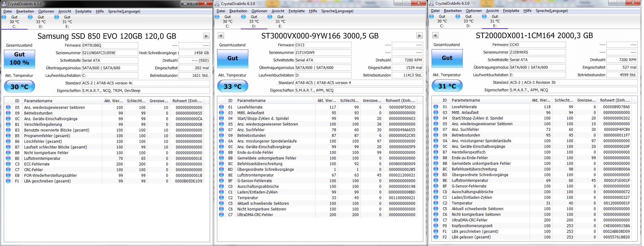
Task: Click status circle for LBA gelesen (gesamt) row
Action: point(436,237)
